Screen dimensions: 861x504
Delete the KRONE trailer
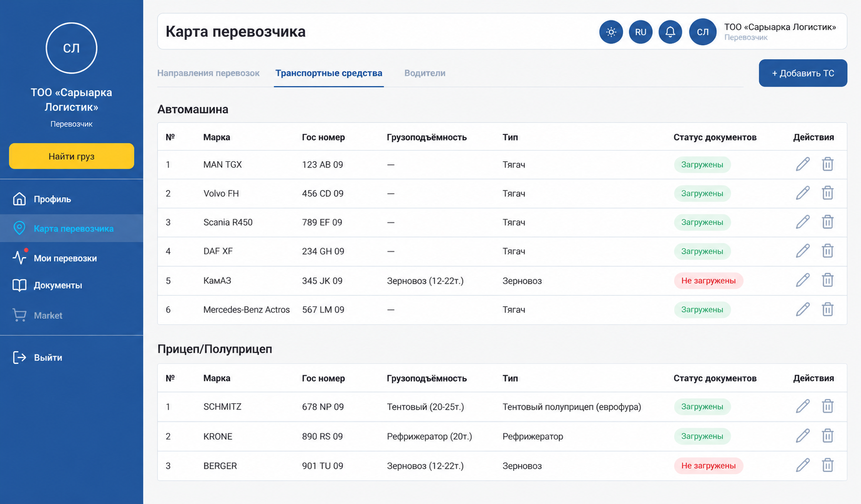coord(827,436)
